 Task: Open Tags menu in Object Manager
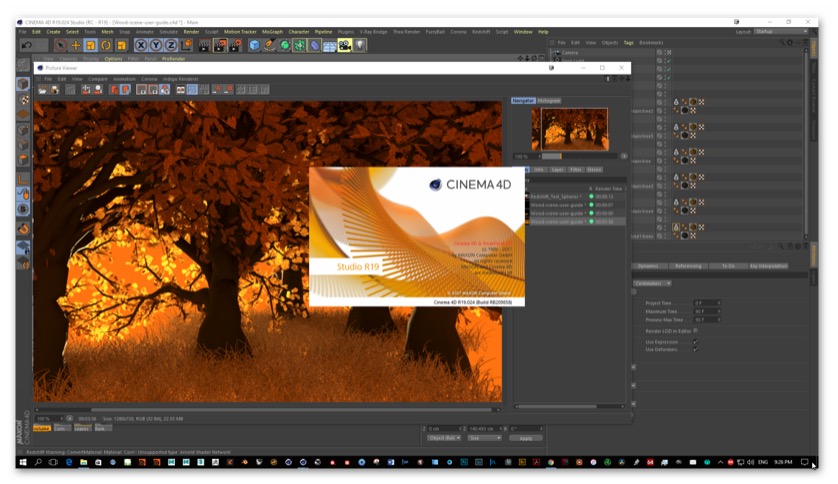(x=628, y=43)
